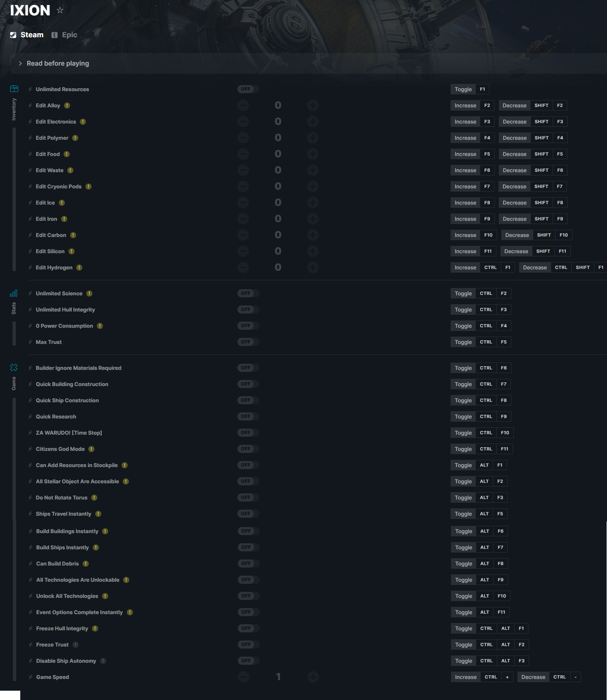
Task: Switch to the Epic platform tab
Action: click(64, 35)
